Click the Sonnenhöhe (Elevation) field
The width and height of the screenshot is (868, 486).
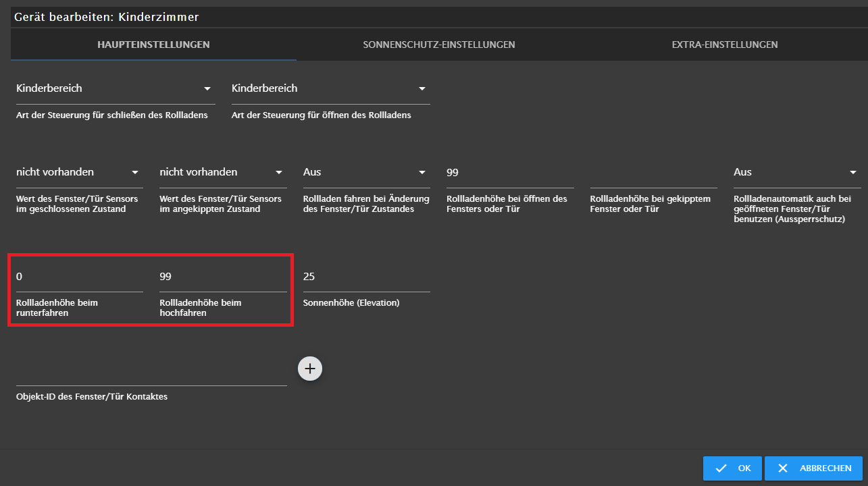click(x=367, y=277)
